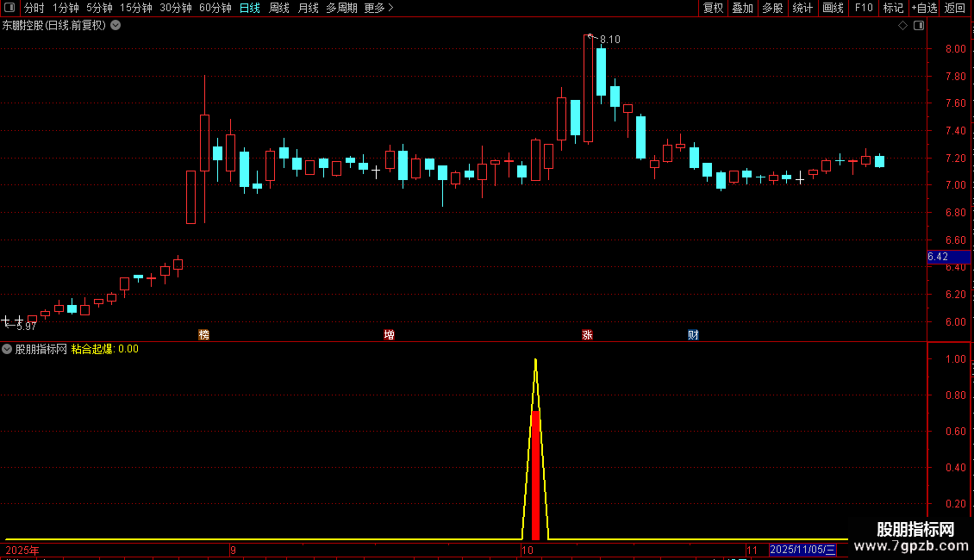
Task: Click the 8.10 high price label
Action: click(x=610, y=39)
